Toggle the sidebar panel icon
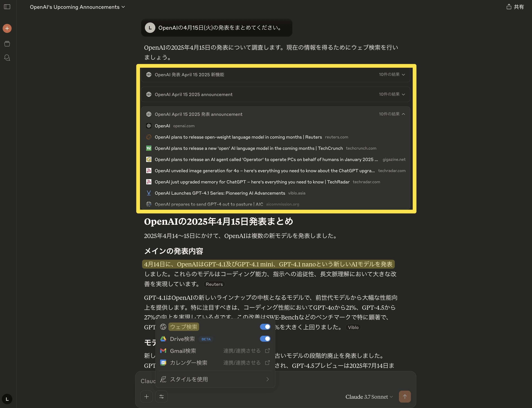Screen dimensions: 532x408 coord(7,7)
